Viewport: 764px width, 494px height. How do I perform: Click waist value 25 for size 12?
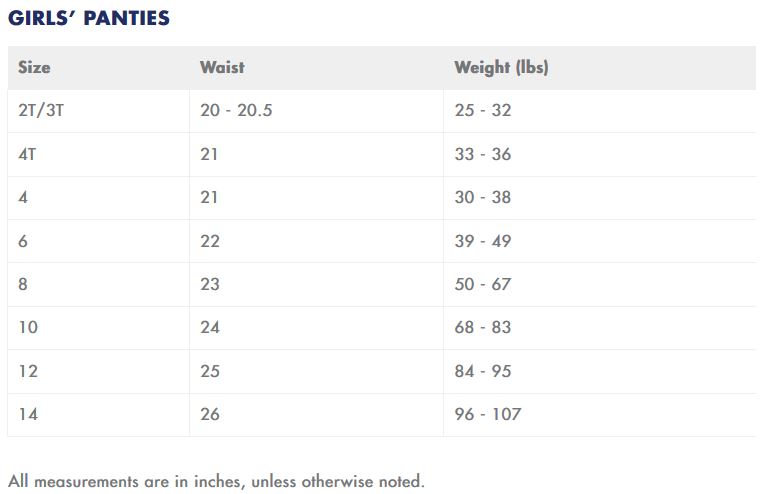[x=210, y=371]
